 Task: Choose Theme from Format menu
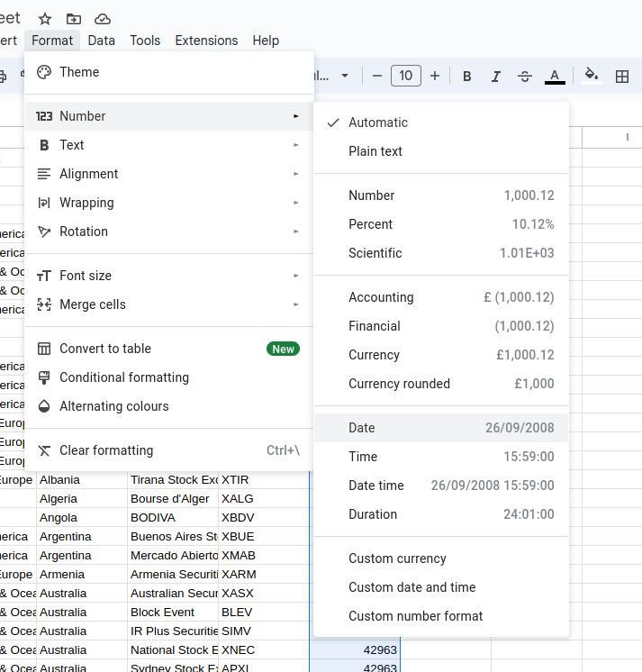tap(169, 72)
